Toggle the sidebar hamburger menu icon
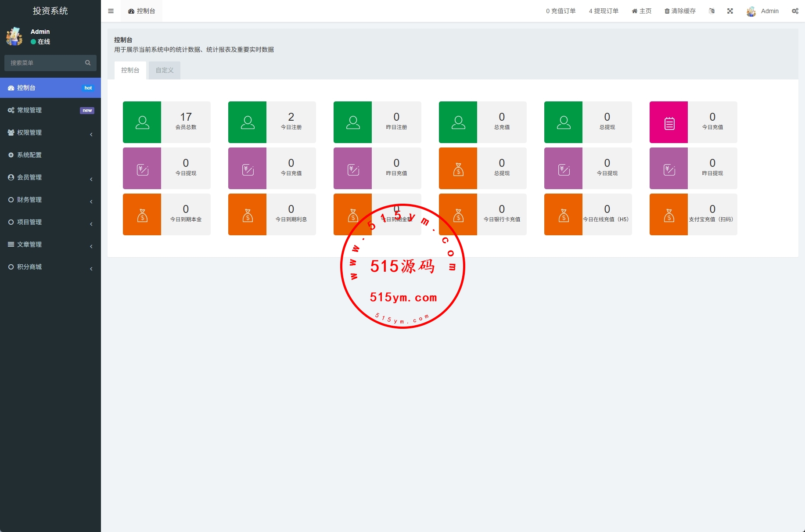This screenshot has height=532, width=805. pos(111,11)
